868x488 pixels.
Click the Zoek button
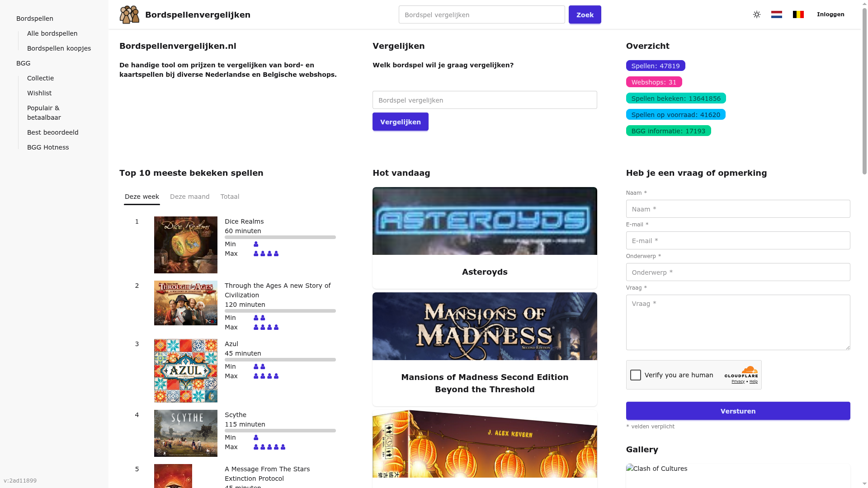tap(585, 14)
